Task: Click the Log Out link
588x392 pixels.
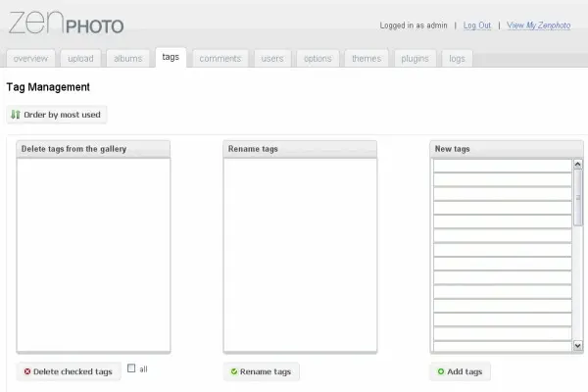Action: pos(477,25)
